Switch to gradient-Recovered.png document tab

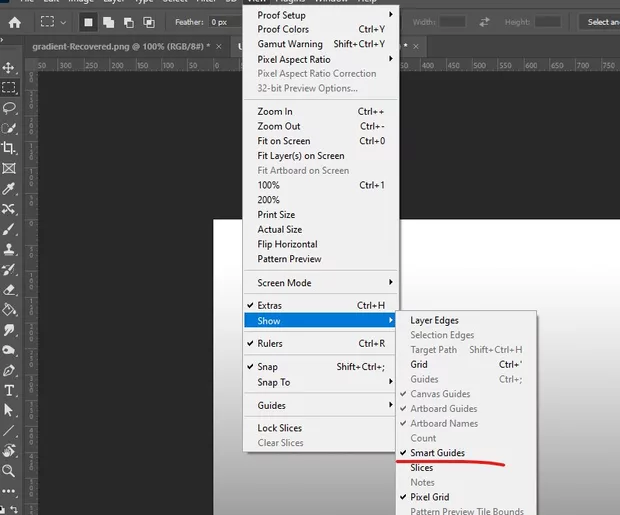tap(121, 47)
